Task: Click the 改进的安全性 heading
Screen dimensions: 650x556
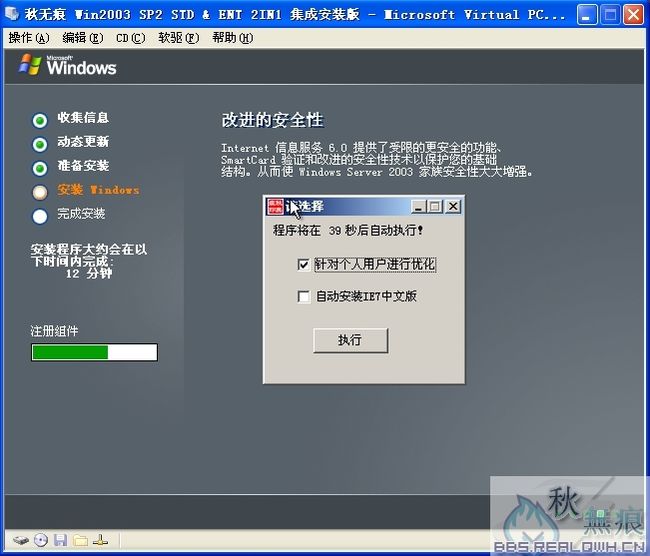Action: coord(272,120)
